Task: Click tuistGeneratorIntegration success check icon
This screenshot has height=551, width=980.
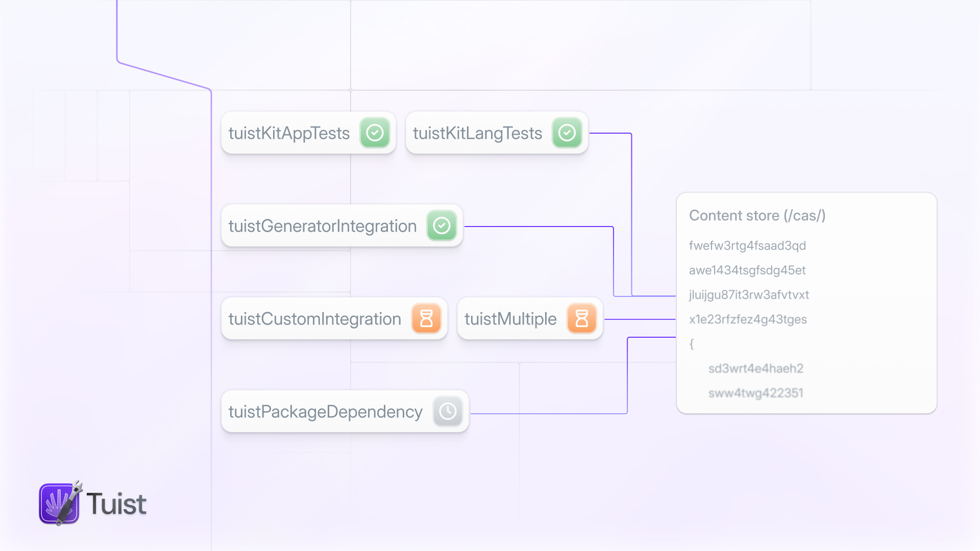Action: pyautogui.click(x=442, y=226)
